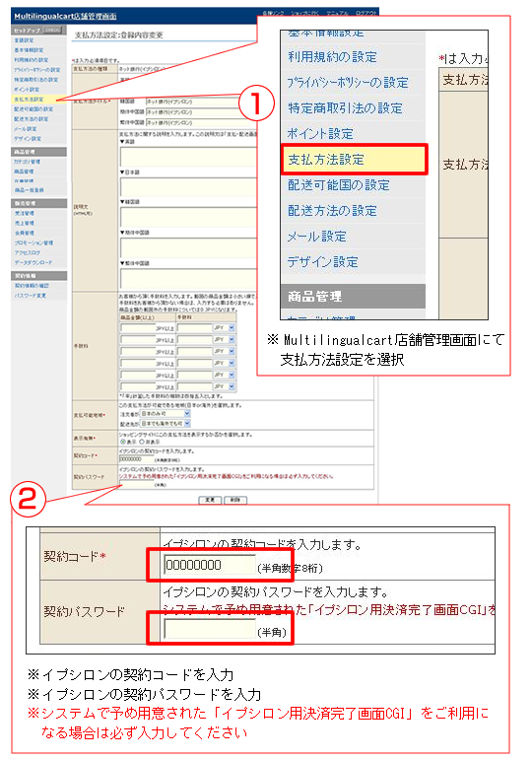Click the 販売管理 section header in sidebar

coord(38,203)
